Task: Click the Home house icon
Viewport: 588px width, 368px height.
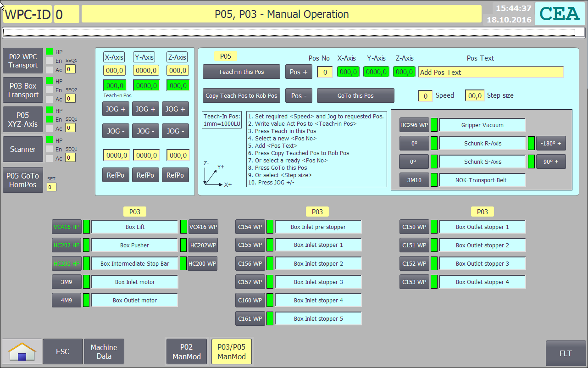Action: pos(22,352)
